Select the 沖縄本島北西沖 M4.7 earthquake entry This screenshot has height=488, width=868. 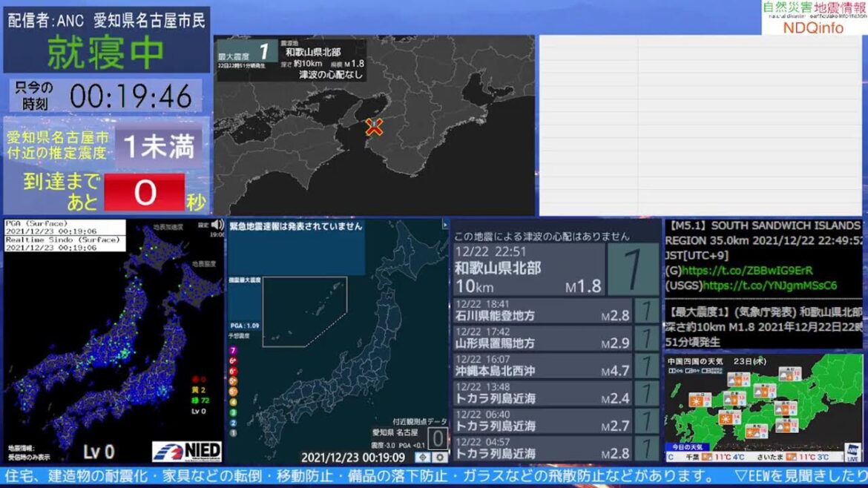(x=542, y=366)
